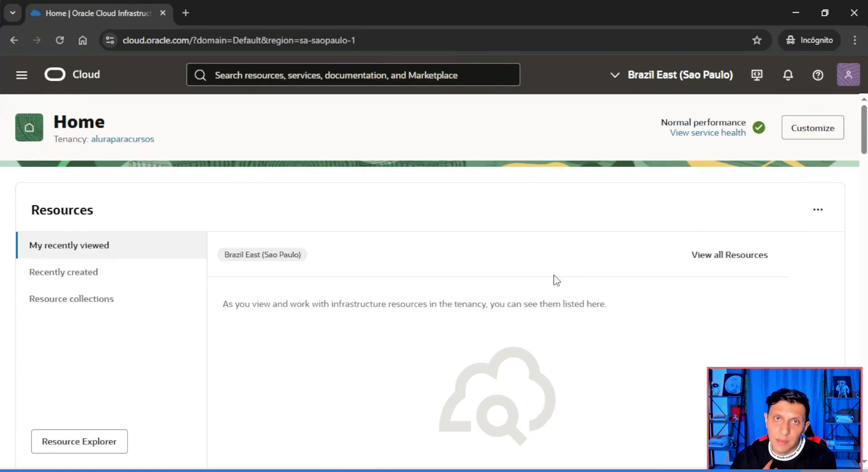Viewport: 868px width, 472px height.
Task: Open the aluraparacursos tenancy link
Action: (122, 139)
